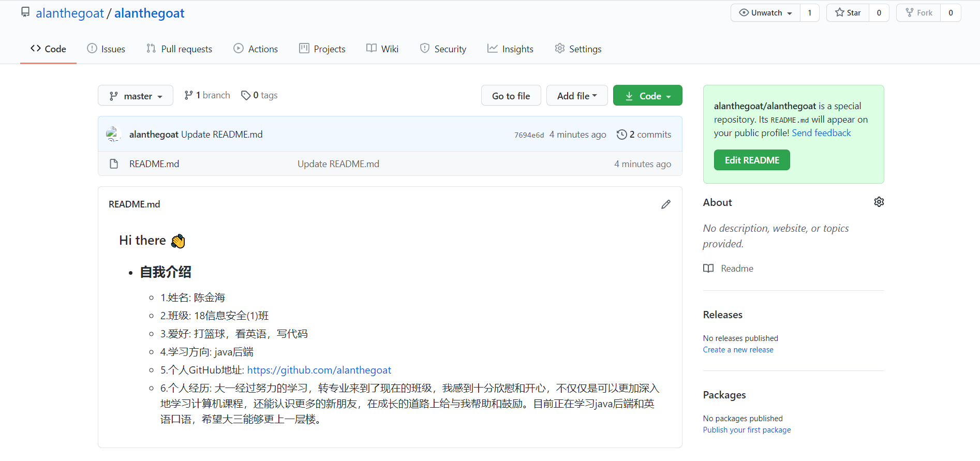View the 0 tags link
The width and height of the screenshot is (980, 461).
pos(259,95)
